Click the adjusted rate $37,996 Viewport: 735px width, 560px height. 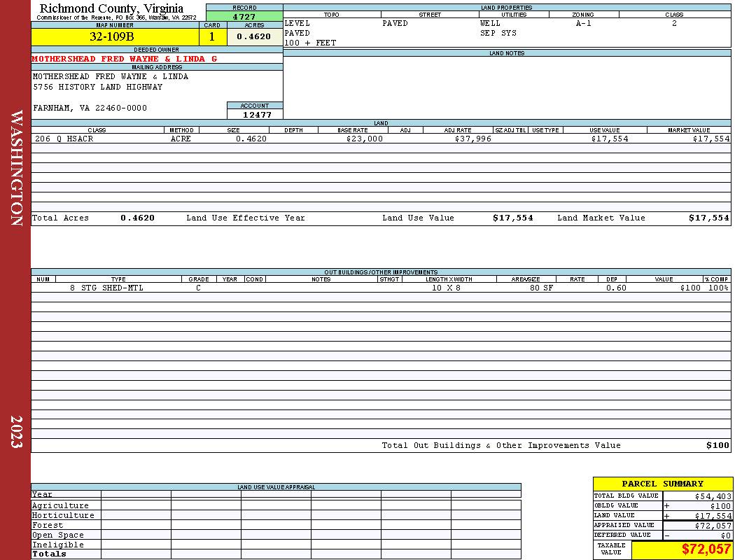pyautogui.click(x=473, y=139)
